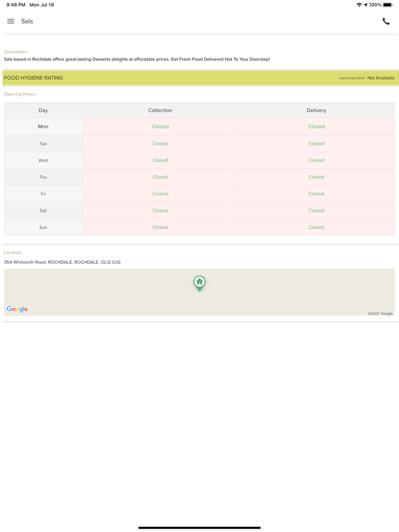This screenshot has height=532, width=399.
Task: Open the Google logo on map
Action: [17, 309]
